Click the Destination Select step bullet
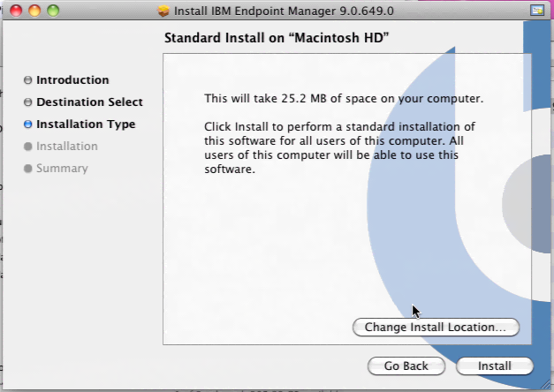The width and height of the screenshot is (554, 392). pyautogui.click(x=28, y=102)
